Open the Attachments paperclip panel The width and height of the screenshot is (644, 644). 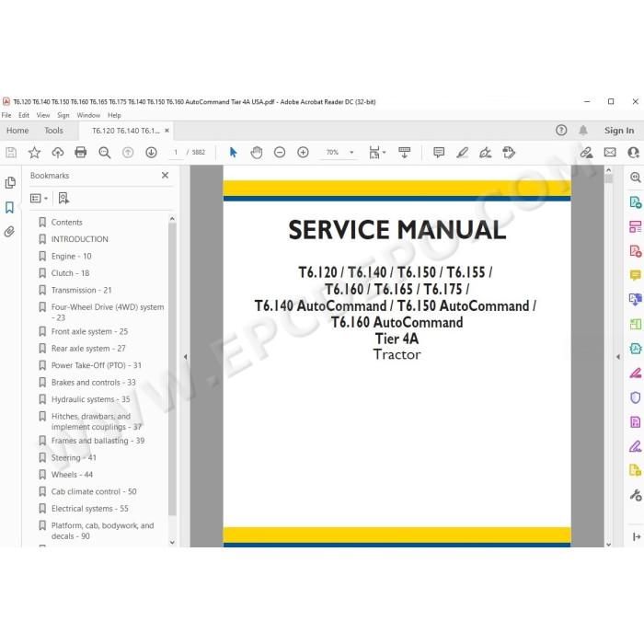point(9,232)
